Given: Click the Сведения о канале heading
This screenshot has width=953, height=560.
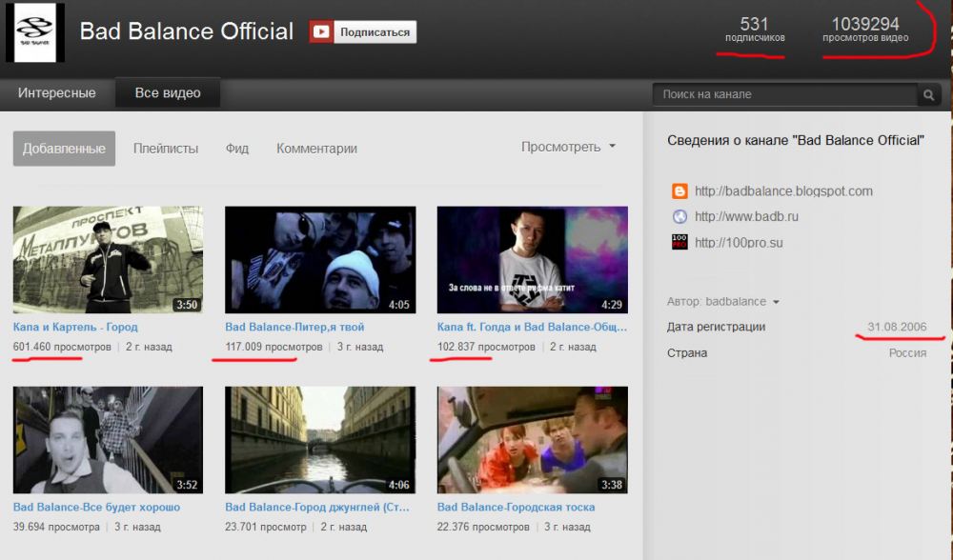Looking at the screenshot, I should click(796, 140).
